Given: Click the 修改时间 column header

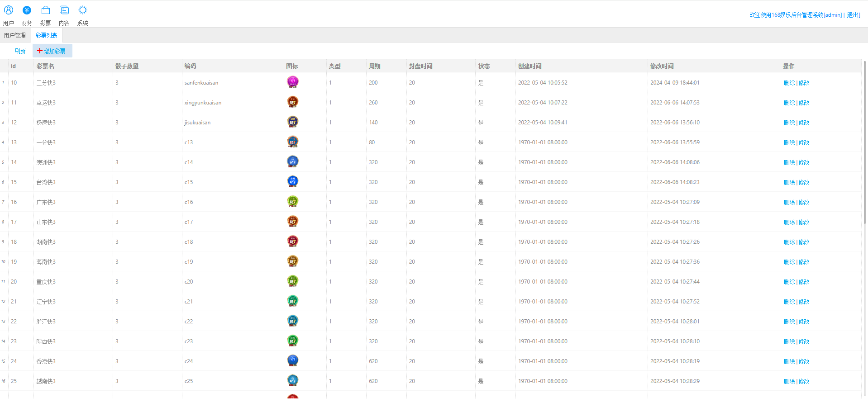Looking at the screenshot, I should tap(714, 66).
